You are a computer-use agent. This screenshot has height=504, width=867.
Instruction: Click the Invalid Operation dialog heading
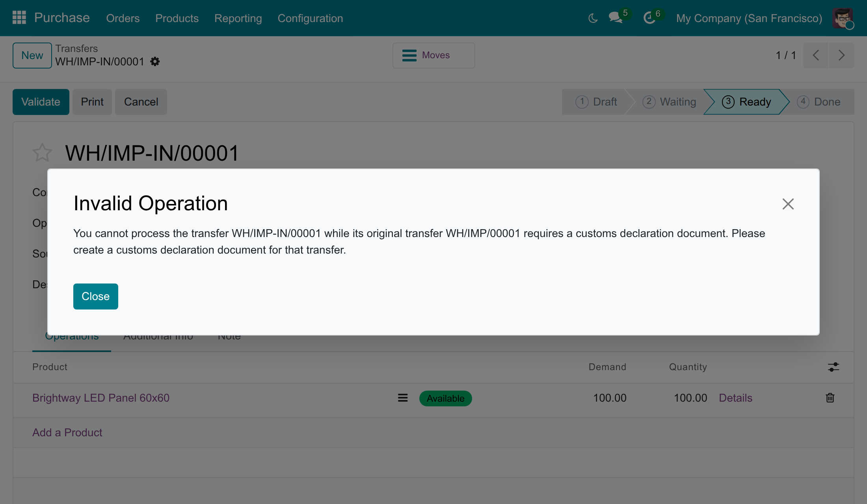click(151, 204)
